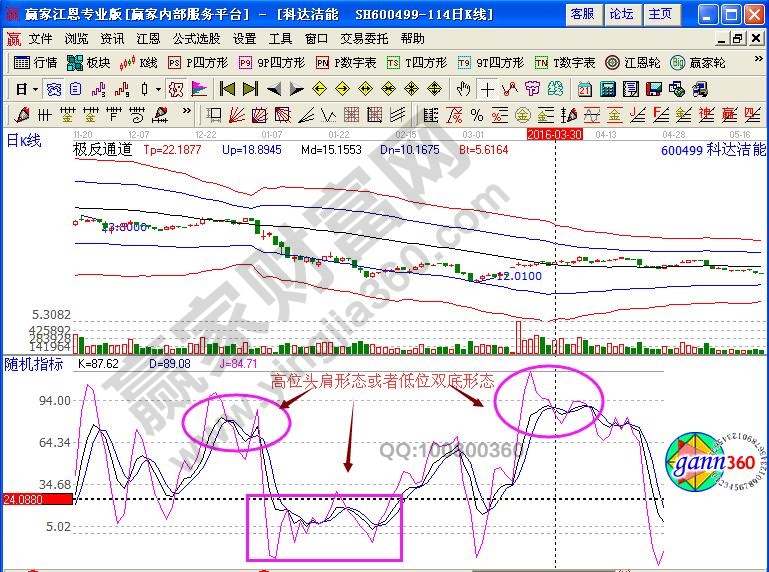Toggle the 极 reversal channel icon
Screen dimensions: 769x572
click(x=176, y=88)
